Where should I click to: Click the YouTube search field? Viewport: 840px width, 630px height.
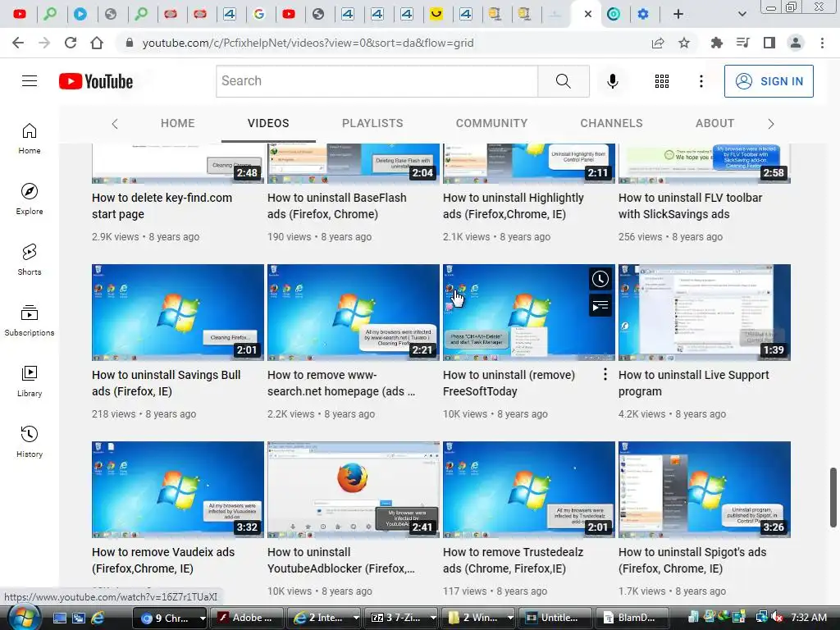pyautogui.click(x=377, y=81)
